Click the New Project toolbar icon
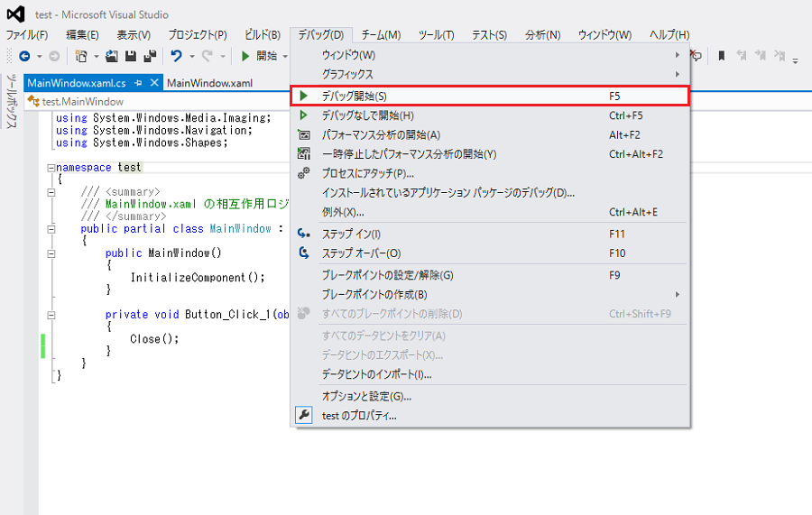Screen dimensions: 812x515 pos(81,56)
